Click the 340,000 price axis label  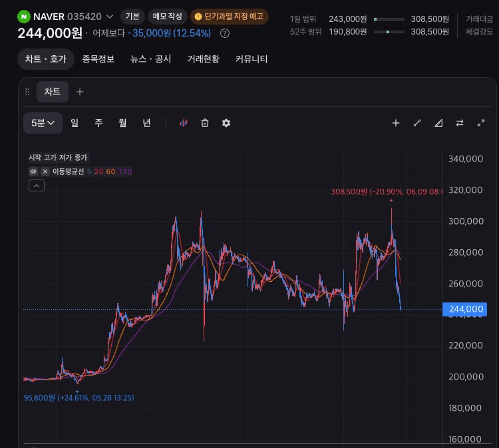click(466, 159)
